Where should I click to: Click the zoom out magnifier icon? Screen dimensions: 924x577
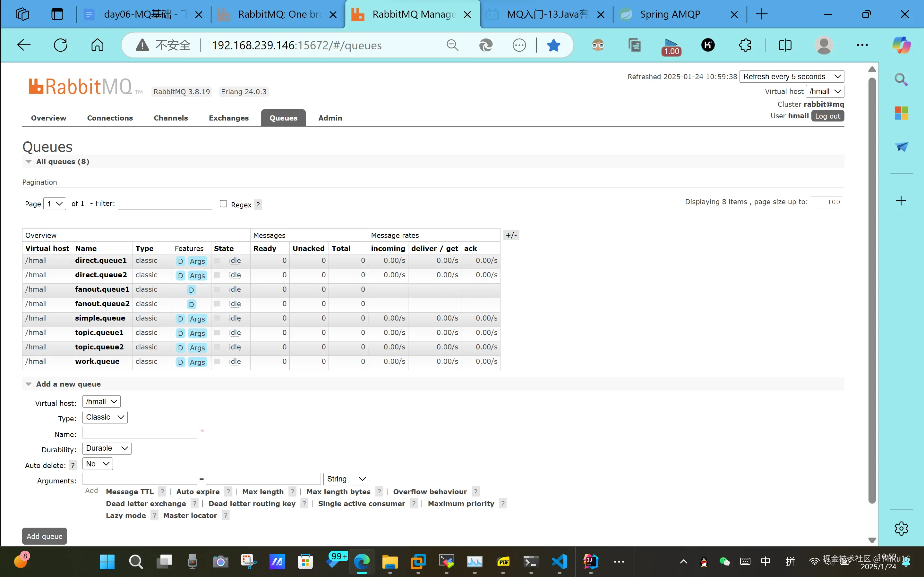(x=452, y=45)
